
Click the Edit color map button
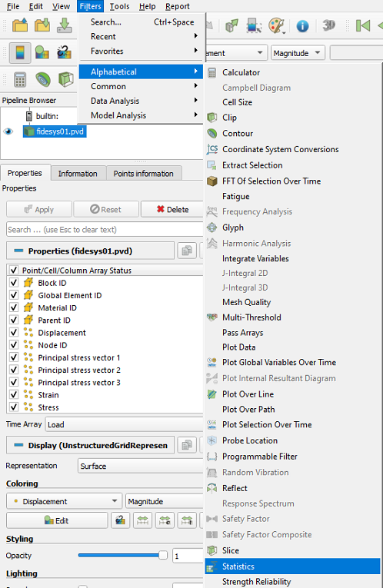[x=57, y=520]
